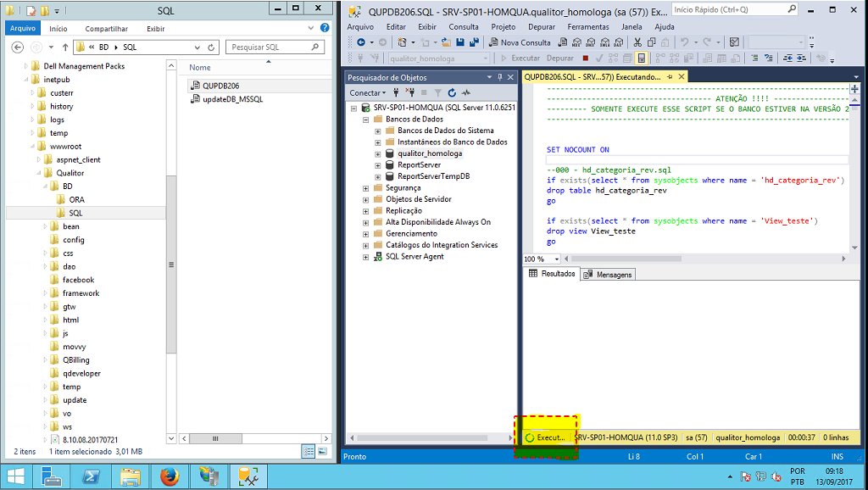Click the save all icon in SSMS toolbar
The height and width of the screenshot is (490, 868).
pyautogui.click(x=474, y=42)
